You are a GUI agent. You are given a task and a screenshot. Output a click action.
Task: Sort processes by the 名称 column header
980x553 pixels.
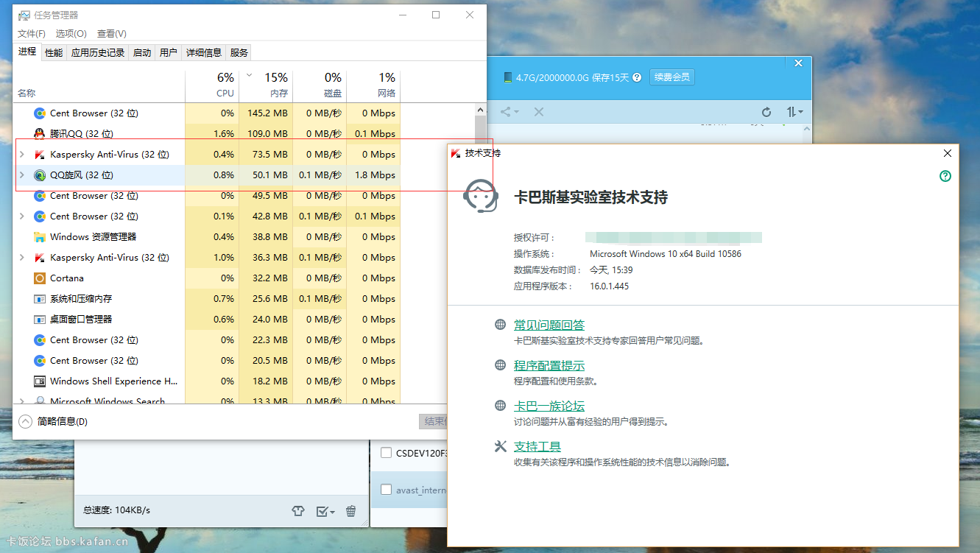pyautogui.click(x=100, y=85)
